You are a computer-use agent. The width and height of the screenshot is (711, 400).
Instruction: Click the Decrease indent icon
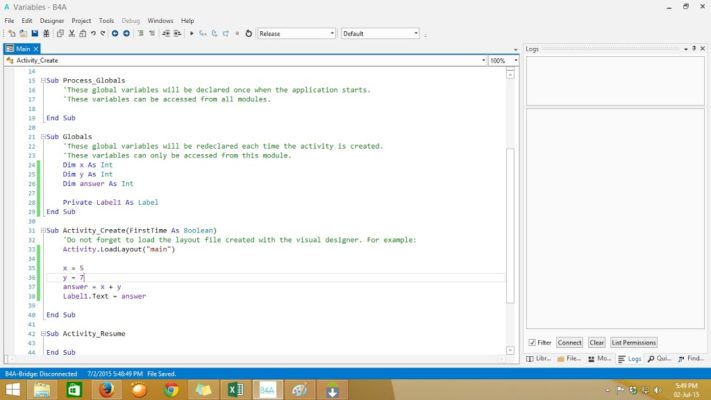pos(166,34)
